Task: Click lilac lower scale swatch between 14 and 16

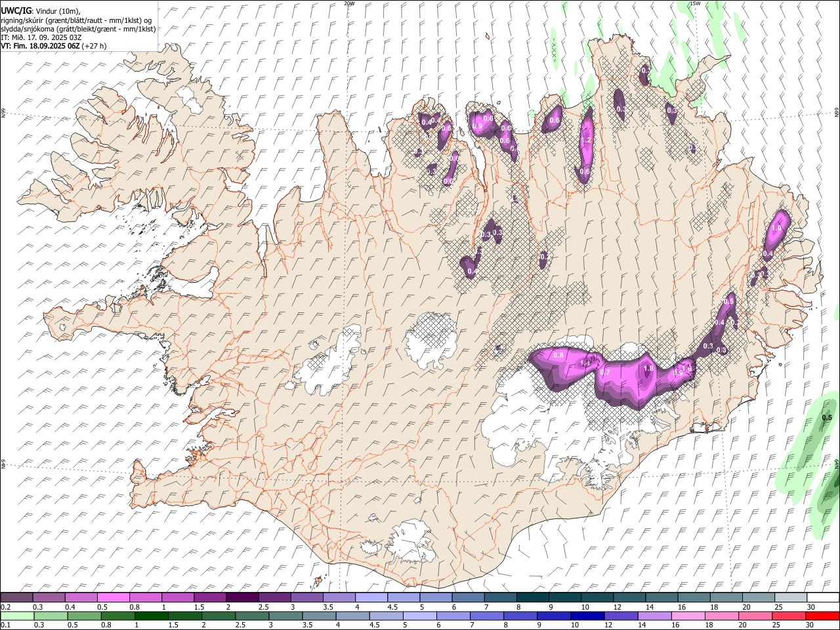Action: click(654, 616)
